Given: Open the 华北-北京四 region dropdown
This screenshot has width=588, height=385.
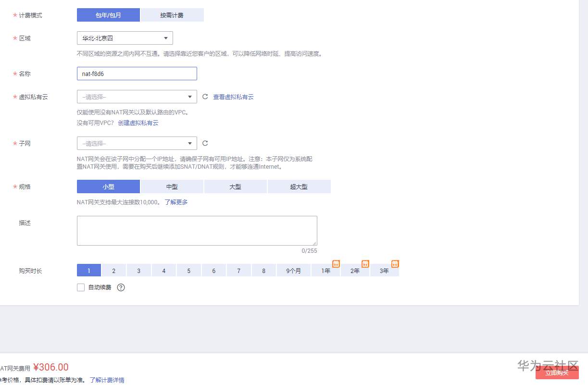Looking at the screenshot, I should [x=125, y=38].
